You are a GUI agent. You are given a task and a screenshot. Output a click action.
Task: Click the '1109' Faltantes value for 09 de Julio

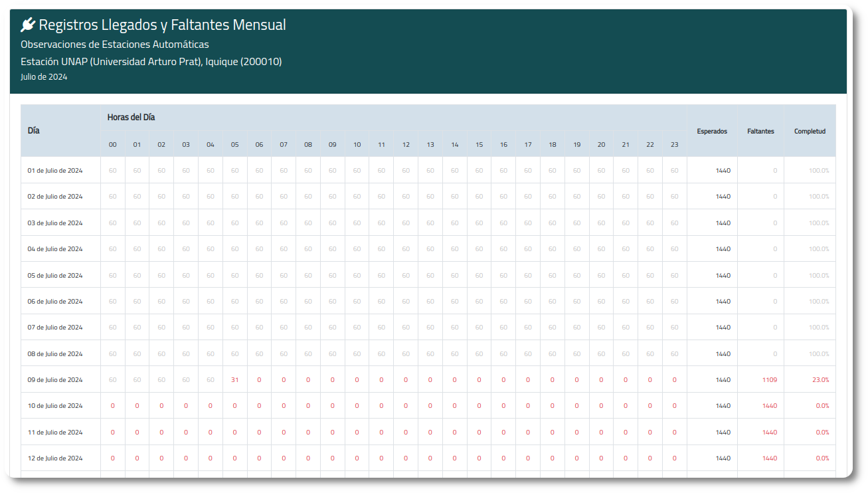770,380
